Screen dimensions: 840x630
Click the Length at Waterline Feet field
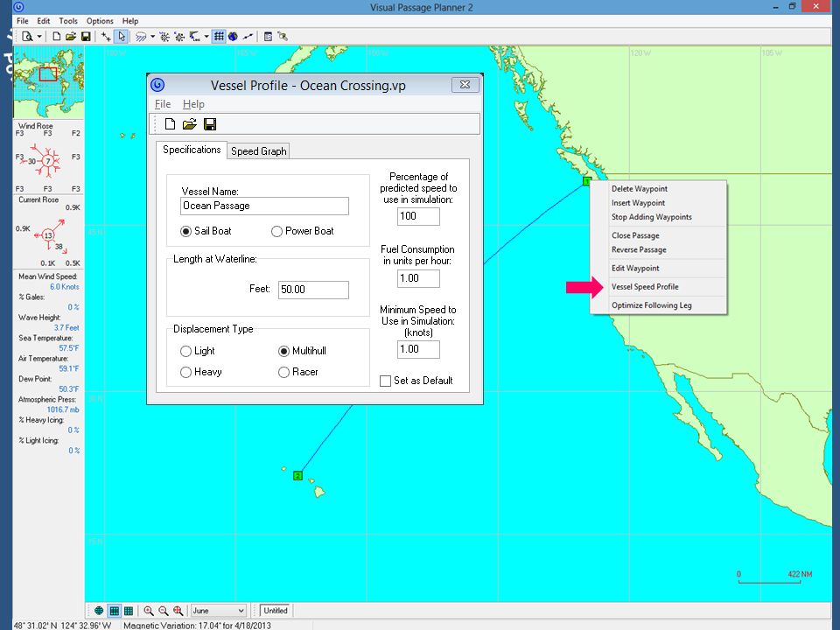[313, 290]
